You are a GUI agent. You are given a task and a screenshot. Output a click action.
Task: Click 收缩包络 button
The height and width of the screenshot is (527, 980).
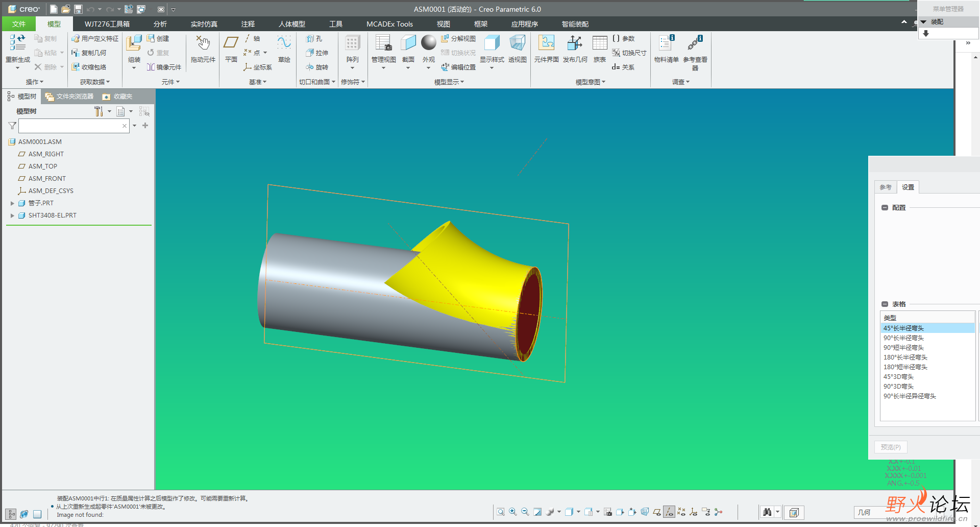pos(89,67)
